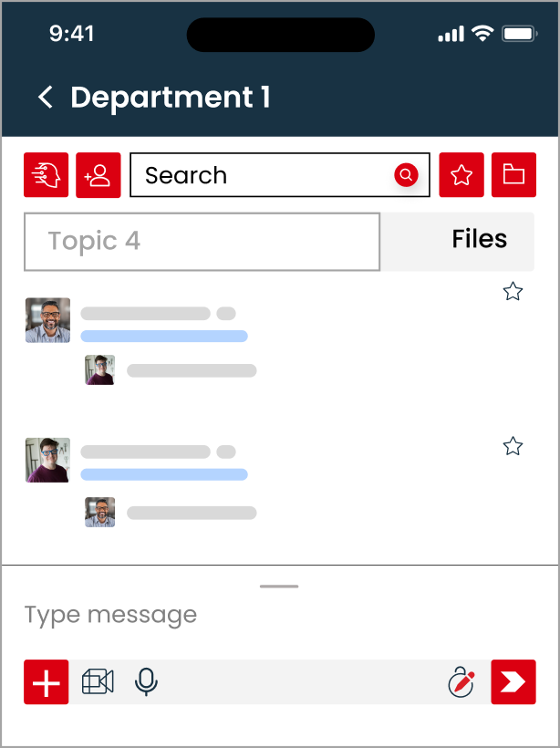Open starred messages from red star button
560x748 pixels.
[x=461, y=175]
